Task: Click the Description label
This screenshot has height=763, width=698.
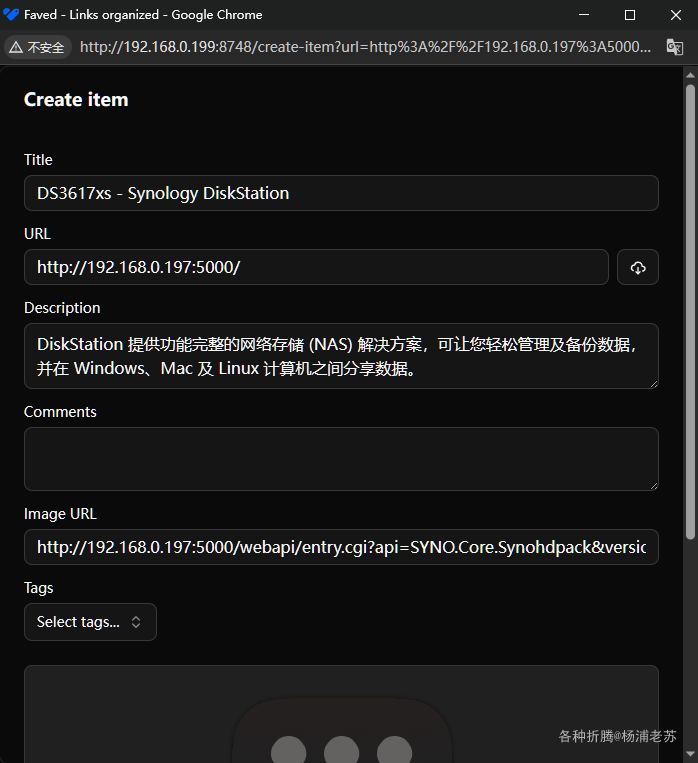Action: coord(62,308)
